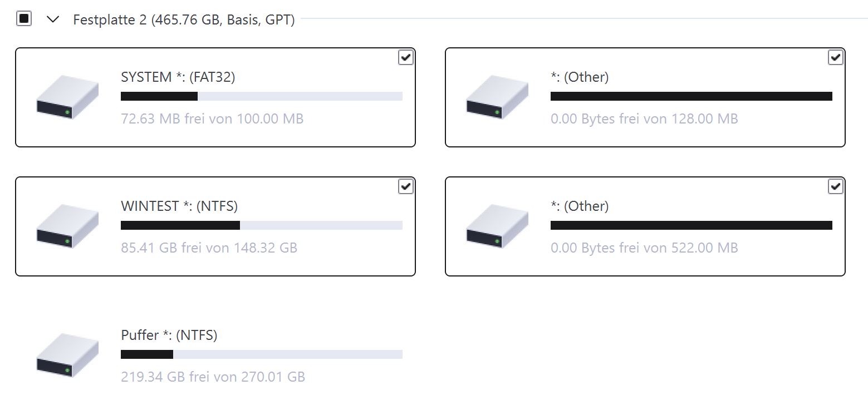Collapse the Festplatte 2 partition list

tap(53, 19)
